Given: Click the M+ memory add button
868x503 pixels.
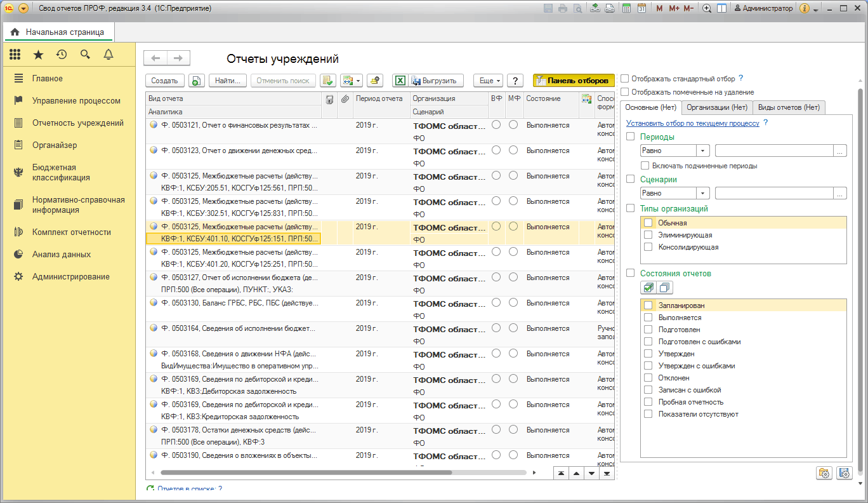Looking at the screenshot, I should click(x=674, y=8).
